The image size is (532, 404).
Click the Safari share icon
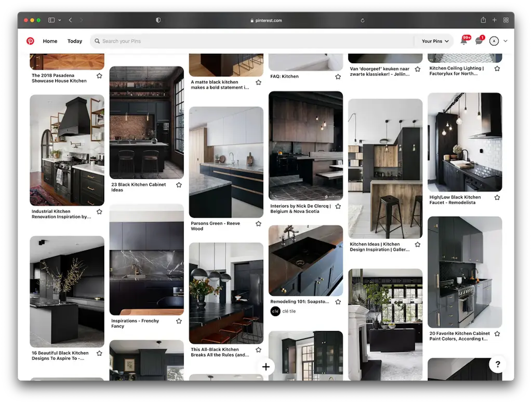[483, 20]
